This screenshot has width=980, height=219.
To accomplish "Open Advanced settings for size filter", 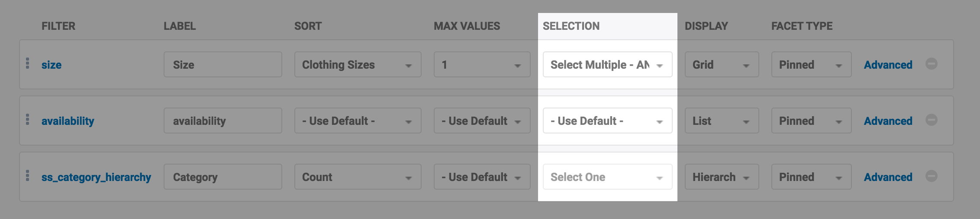I will click(x=888, y=65).
